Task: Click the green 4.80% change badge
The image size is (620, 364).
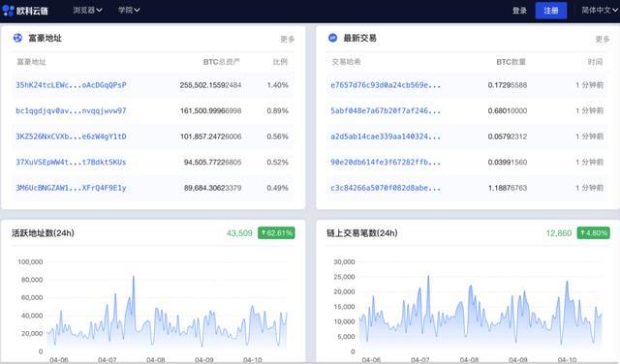Action: tap(594, 233)
